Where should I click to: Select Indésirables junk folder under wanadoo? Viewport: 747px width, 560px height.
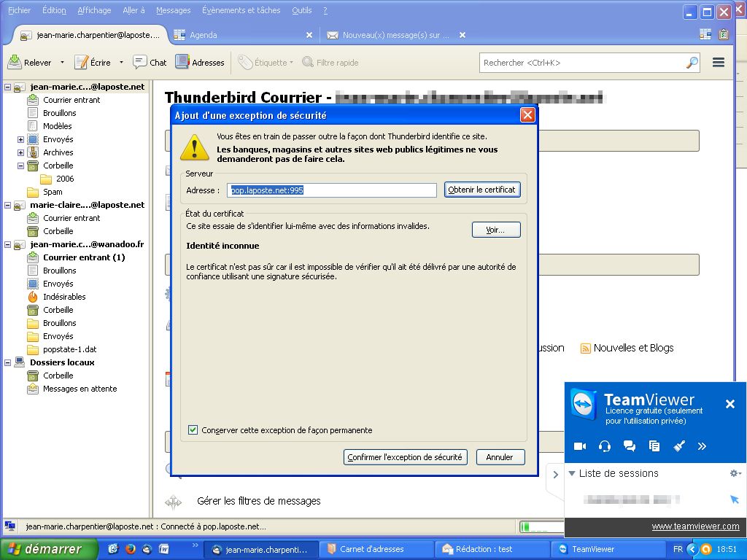pyautogui.click(x=64, y=297)
